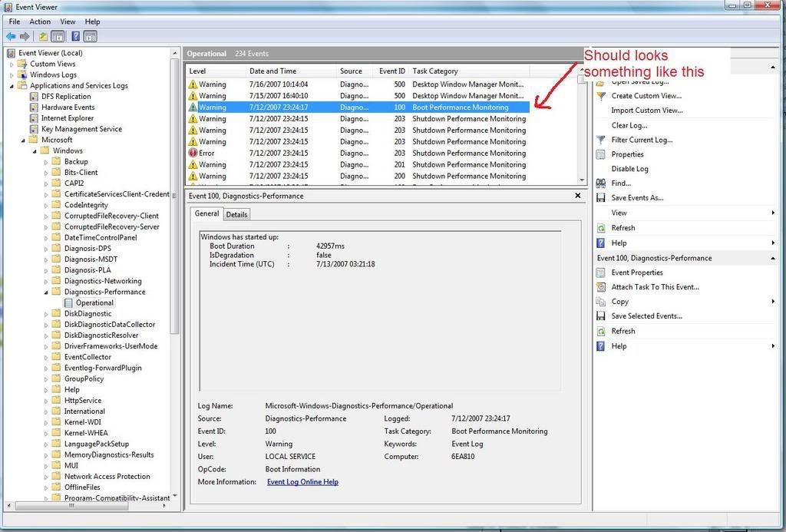Click the Attach Task To This Event icon
The height and width of the screenshot is (532, 786).
coord(602,287)
